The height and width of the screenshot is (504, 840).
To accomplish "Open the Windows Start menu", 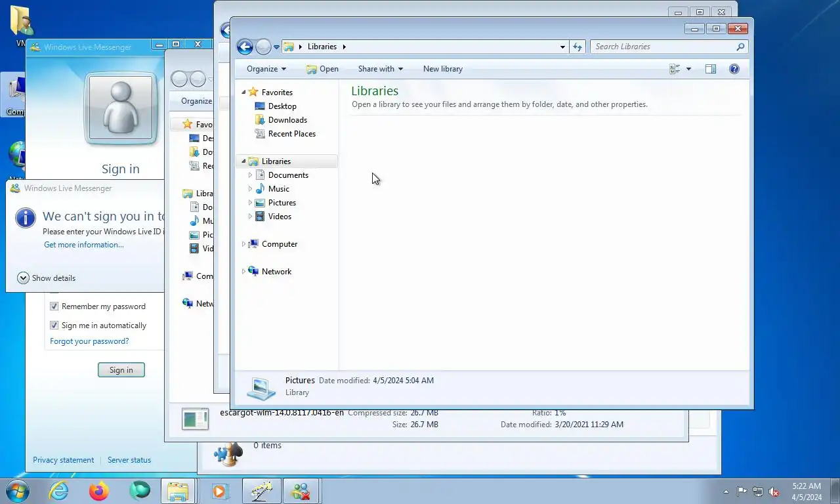I will 17,491.
